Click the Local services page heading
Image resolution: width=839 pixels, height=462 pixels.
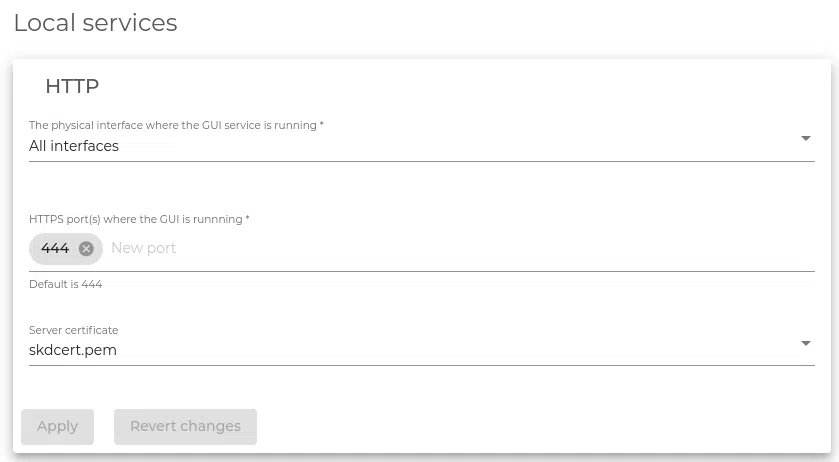tap(95, 23)
